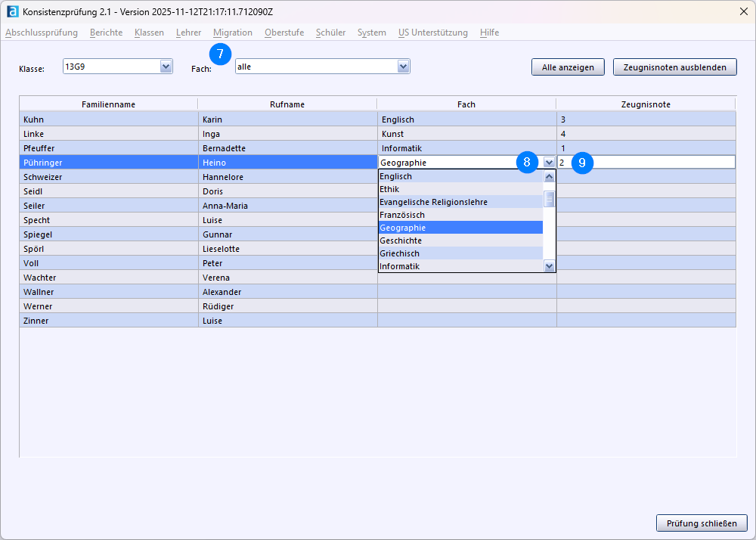Click the Prüfung schließen button
The height and width of the screenshot is (540, 756).
pyautogui.click(x=701, y=523)
